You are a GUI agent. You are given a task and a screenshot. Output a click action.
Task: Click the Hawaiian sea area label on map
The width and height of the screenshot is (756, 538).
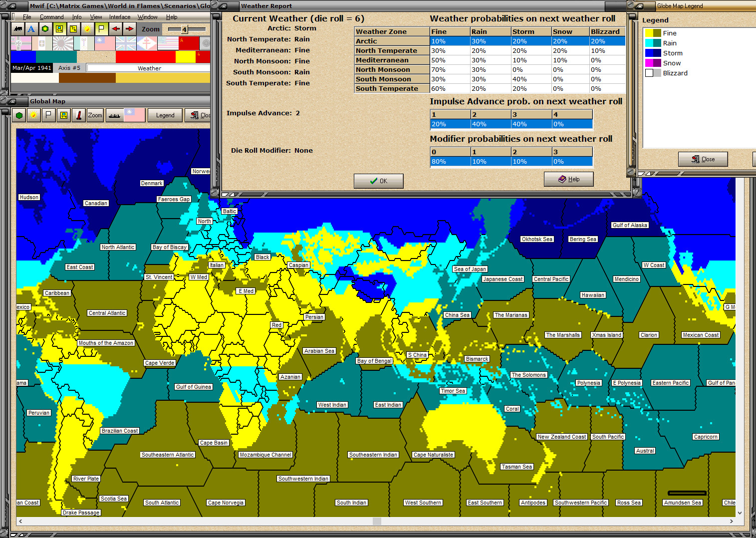click(593, 295)
